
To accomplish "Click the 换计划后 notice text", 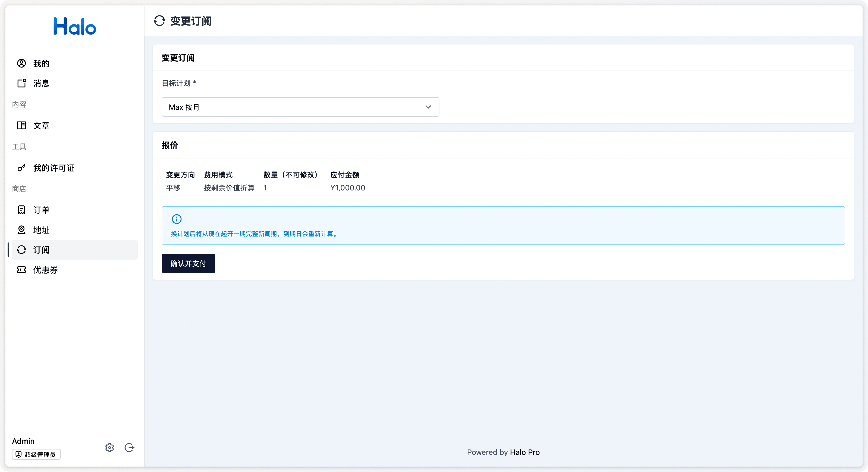I will (254, 234).
